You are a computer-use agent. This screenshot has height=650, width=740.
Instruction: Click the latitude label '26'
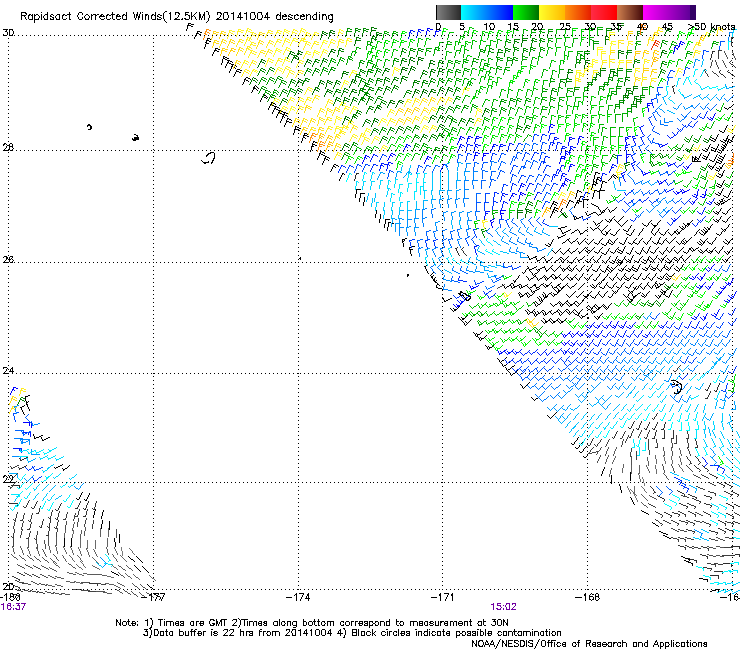coord(8,259)
